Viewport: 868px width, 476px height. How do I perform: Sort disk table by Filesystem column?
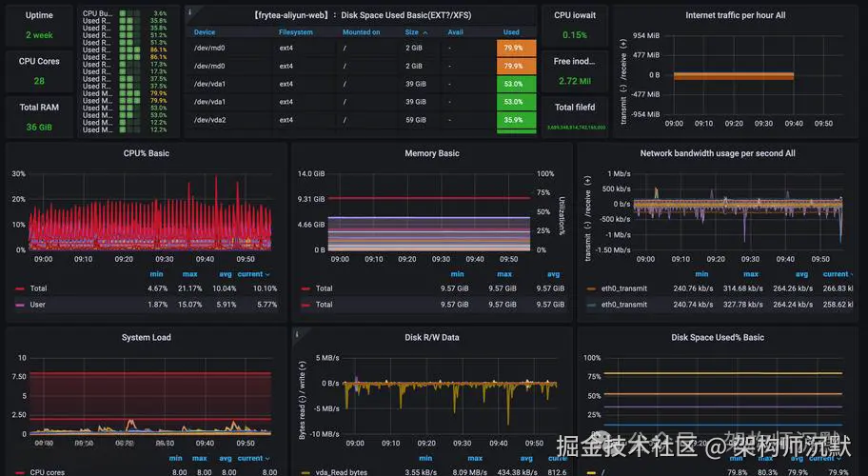(x=296, y=32)
